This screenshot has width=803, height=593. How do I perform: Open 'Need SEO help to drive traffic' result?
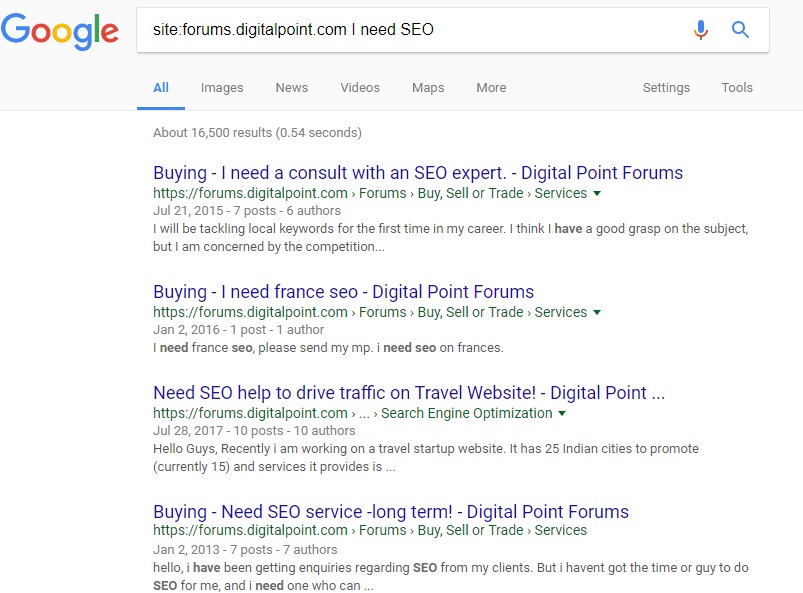pyautogui.click(x=409, y=393)
